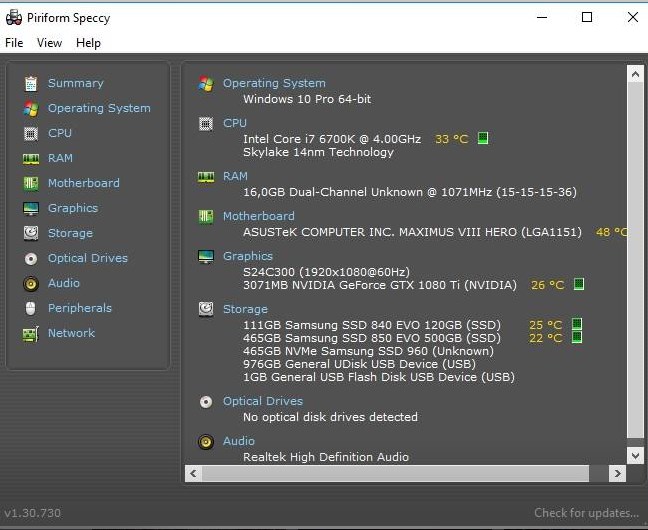Click the Audio speaker icon in sidebar
Image resolution: width=648 pixels, height=530 pixels.
pyautogui.click(x=31, y=284)
